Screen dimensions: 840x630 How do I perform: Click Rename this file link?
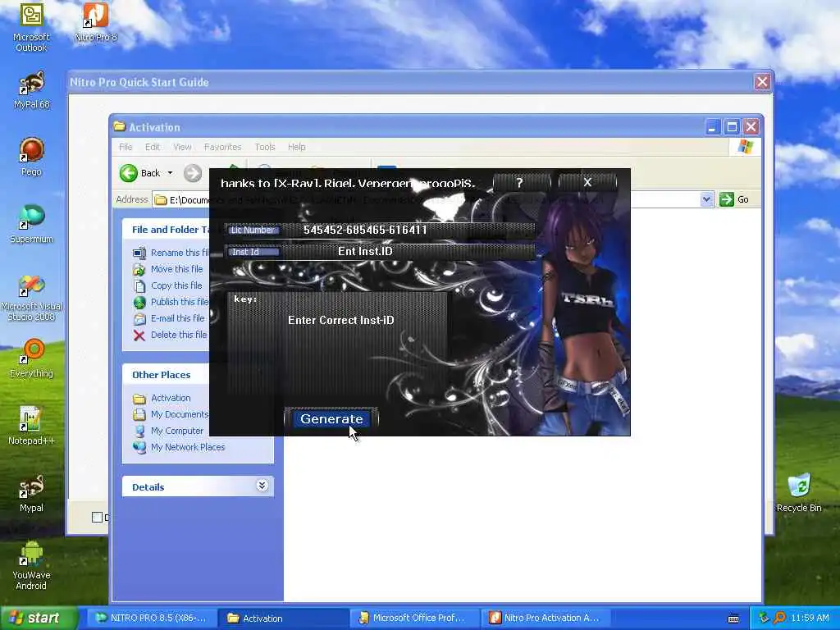(x=180, y=253)
